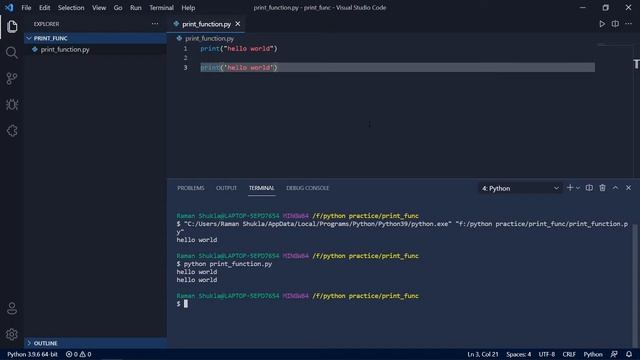This screenshot has height=360, width=640.
Task: Click print_function.py in the breadcrumb
Action: (209, 38)
